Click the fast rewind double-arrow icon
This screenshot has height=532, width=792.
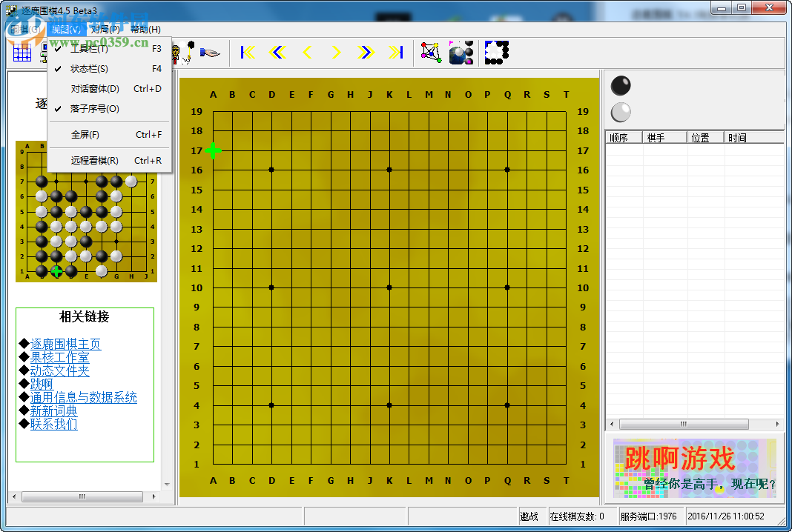[275, 52]
